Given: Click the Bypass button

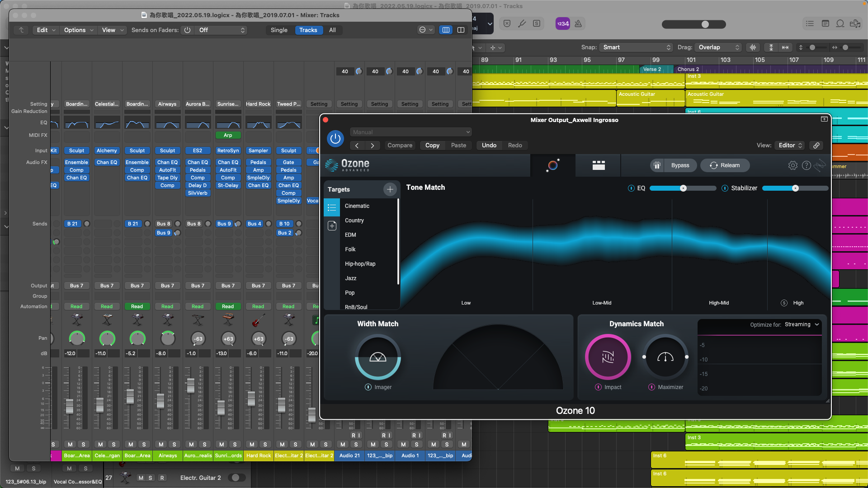Looking at the screenshot, I should pyautogui.click(x=679, y=165).
